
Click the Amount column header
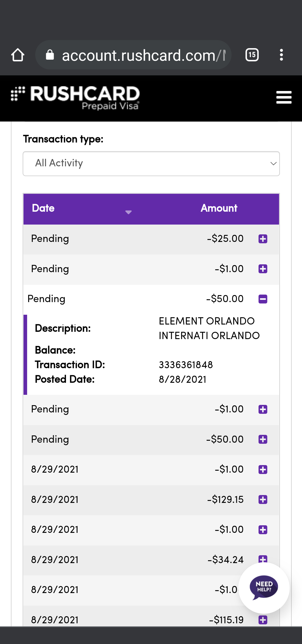click(219, 209)
